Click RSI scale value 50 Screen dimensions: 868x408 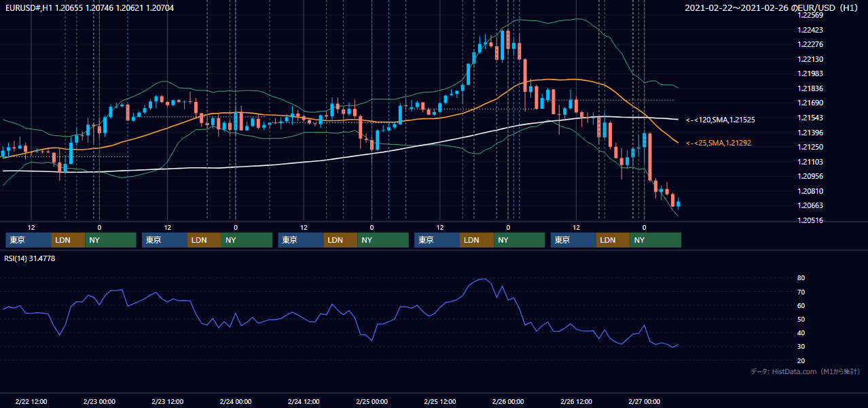point(801,320)
